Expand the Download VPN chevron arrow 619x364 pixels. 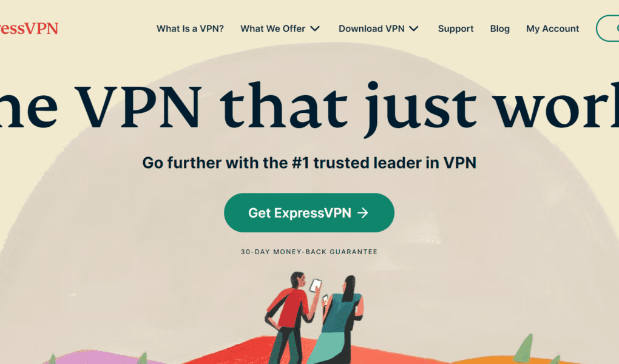coord(414,29)
